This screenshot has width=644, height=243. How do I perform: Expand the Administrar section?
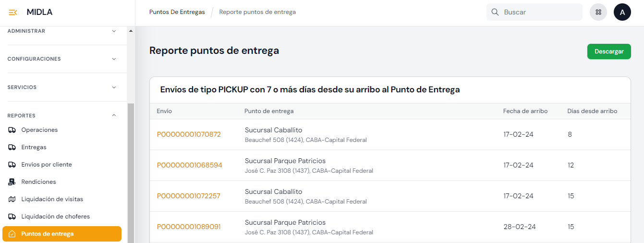click(x=114, y=31)
